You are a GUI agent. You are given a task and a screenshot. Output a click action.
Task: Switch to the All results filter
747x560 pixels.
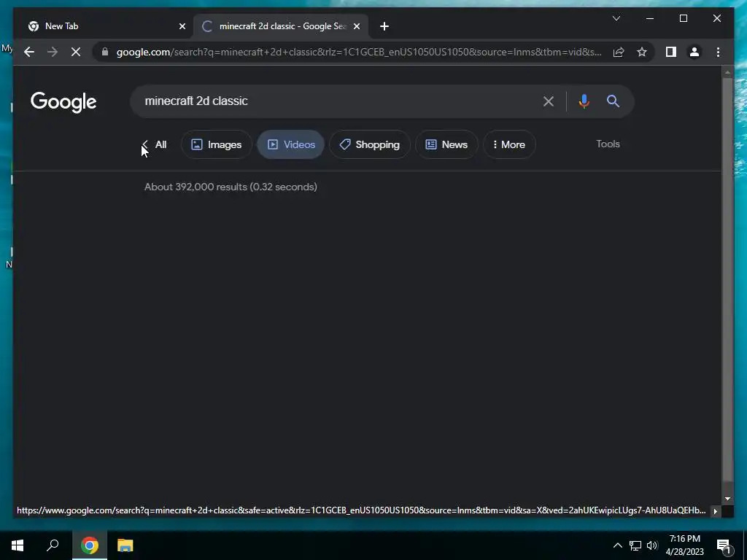[160, 144]
